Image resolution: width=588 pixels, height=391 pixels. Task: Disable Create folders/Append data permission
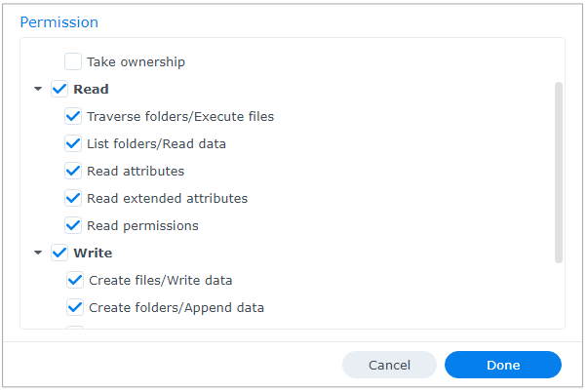coord(75,307)
